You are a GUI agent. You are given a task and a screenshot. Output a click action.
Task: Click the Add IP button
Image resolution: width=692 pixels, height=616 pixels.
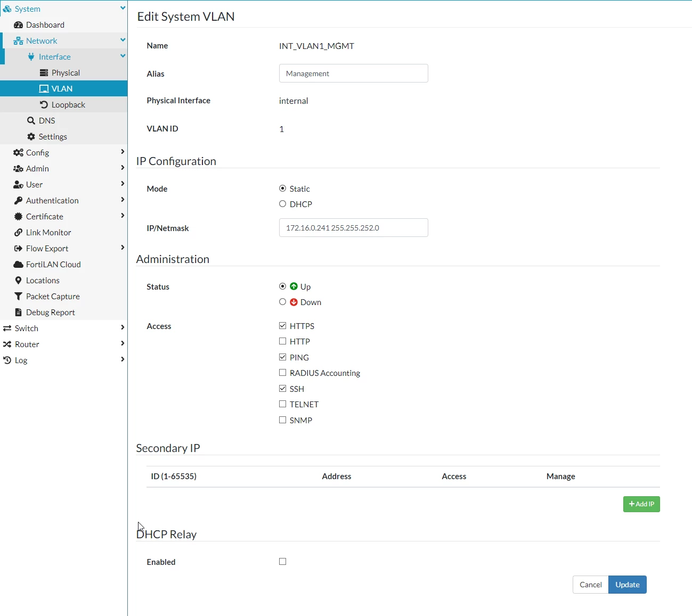[x=641, y=504]
